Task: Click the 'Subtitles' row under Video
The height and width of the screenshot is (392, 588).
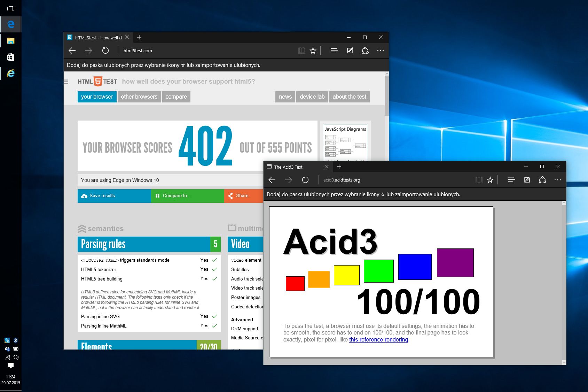Action: (246, 269)
